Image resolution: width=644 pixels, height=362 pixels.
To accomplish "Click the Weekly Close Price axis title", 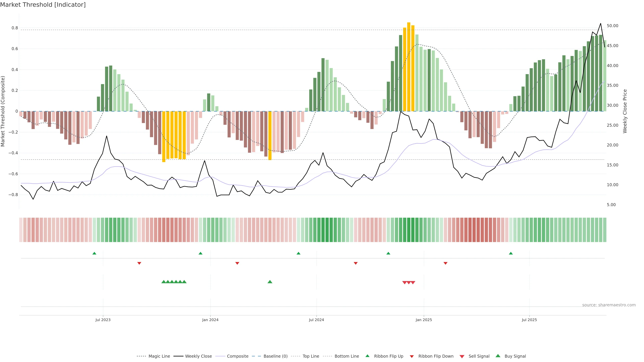I will tap(625, 111).
